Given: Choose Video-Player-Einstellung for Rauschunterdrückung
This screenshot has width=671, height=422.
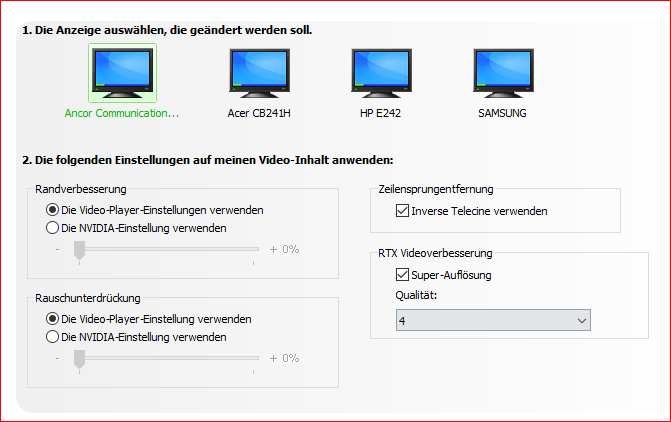Looking at the screenshot, I should tap(52, 319).
